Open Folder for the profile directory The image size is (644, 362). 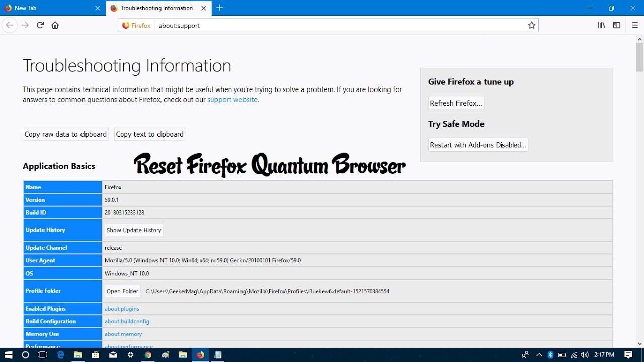(122, 291)
